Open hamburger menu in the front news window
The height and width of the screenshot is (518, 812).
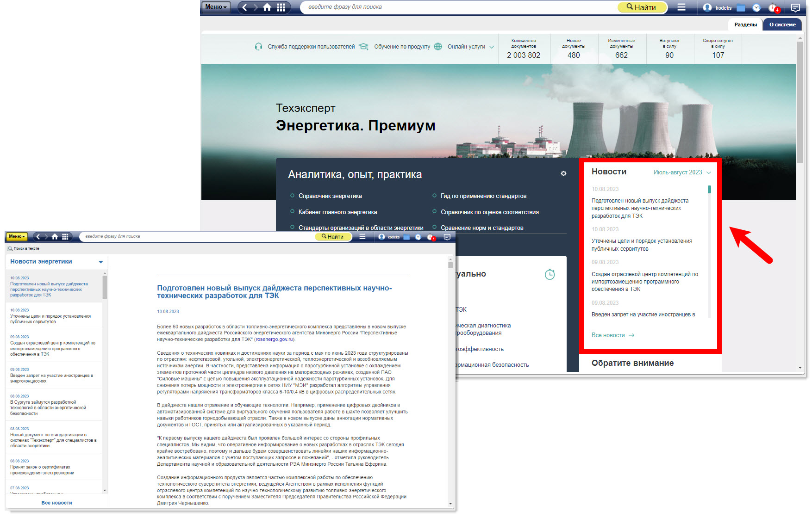pos(362,237)
